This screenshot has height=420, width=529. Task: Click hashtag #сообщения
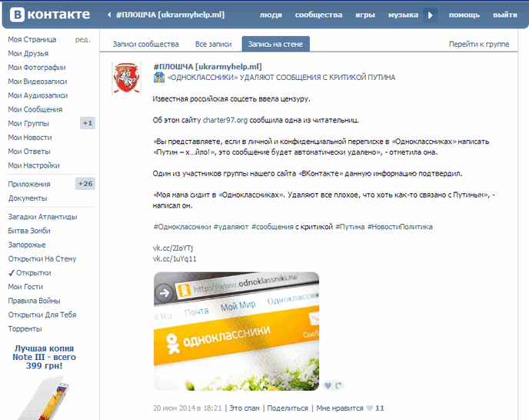[x=272, y=227]
